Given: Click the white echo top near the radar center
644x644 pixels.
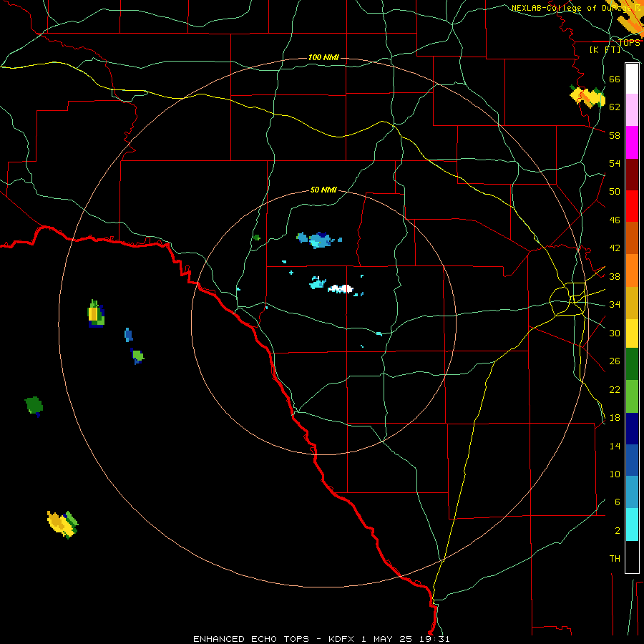Looking at the screenshot, I should point(341,289).
